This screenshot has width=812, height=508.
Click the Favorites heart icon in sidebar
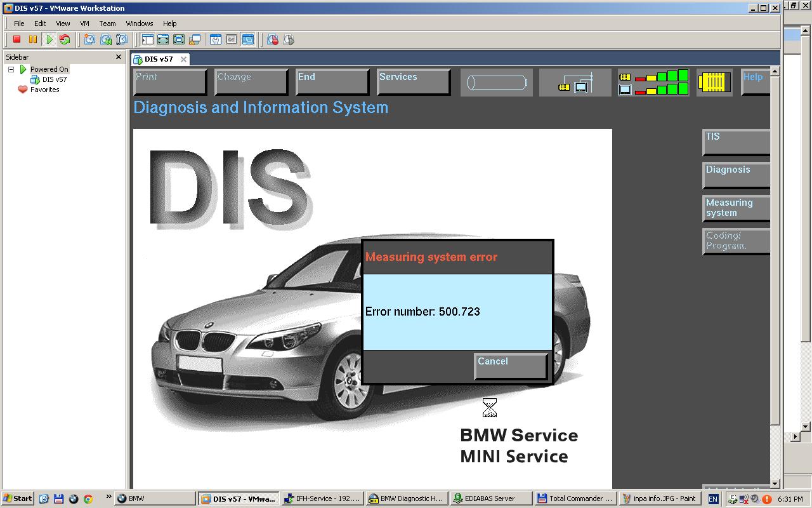click(x=23, y=90)
